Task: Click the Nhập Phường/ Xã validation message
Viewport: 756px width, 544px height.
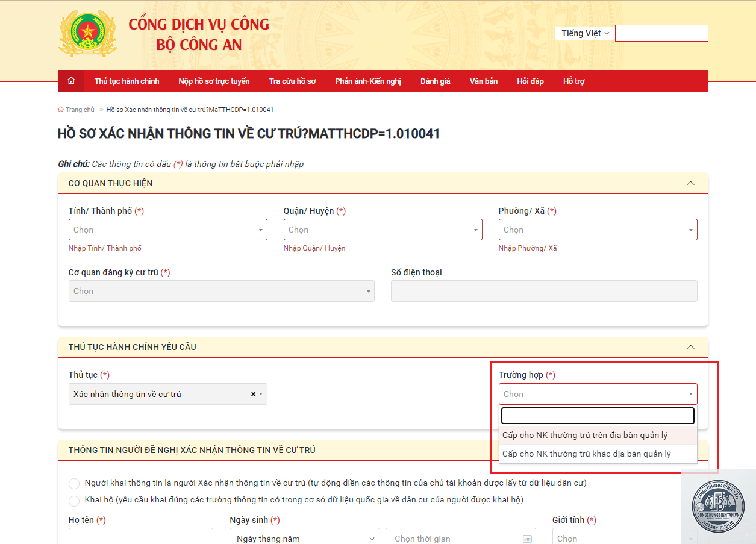Action: click(528, 248)
